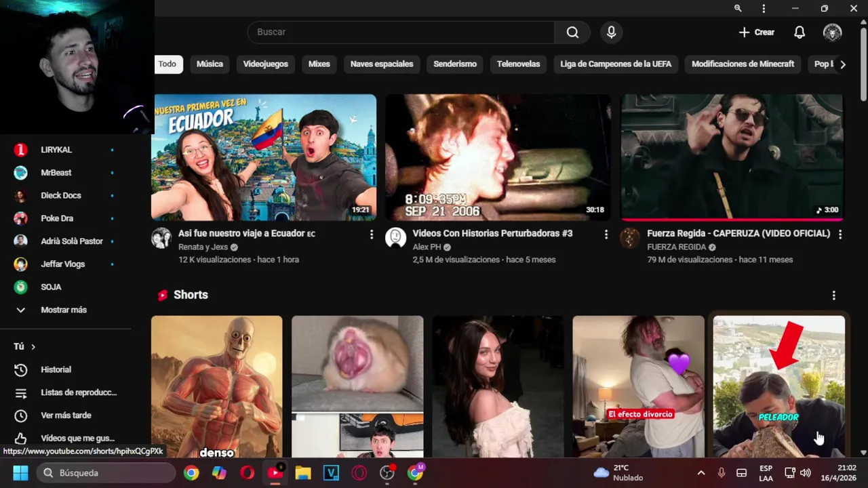Select the Todo filter chip
This screenshot has width=868, height=488.
pyautogui.click(x=167, y=64)
